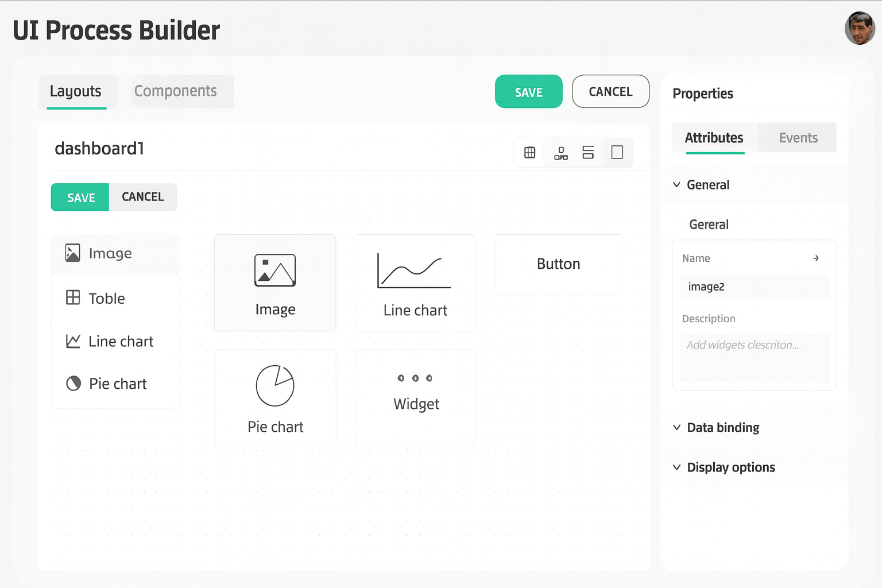The width and height of the screenshot is (882, 588).
Task: Select the Line chart tile on canvas
Action: click(x=415, y=283)
